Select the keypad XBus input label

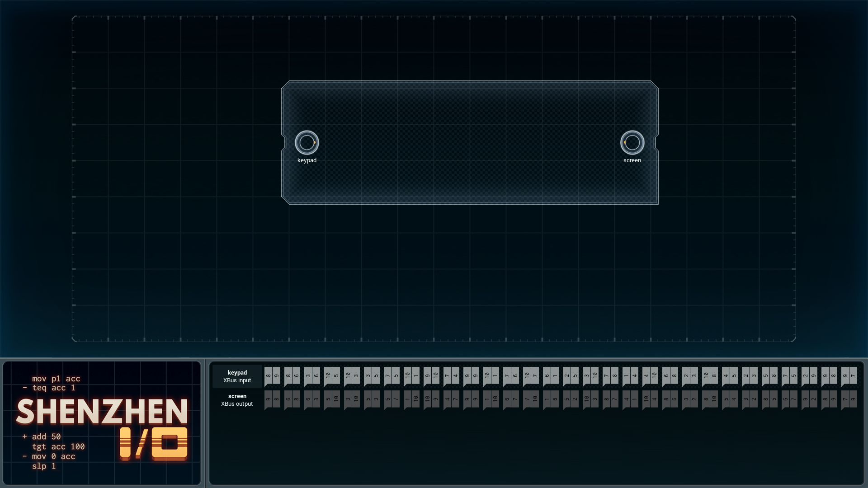click(237, 376)
